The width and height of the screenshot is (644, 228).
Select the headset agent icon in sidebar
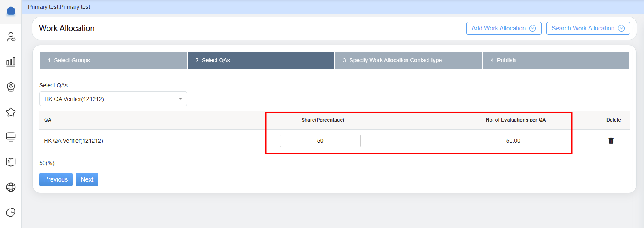(x=11, y=87)
